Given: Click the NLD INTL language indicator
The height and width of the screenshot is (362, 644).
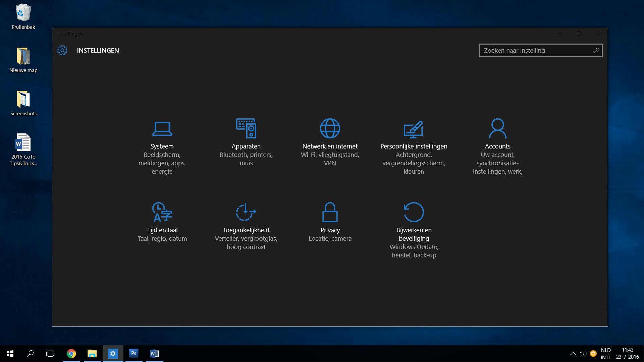Looking at the screenshot, I should tap(605, 354).
